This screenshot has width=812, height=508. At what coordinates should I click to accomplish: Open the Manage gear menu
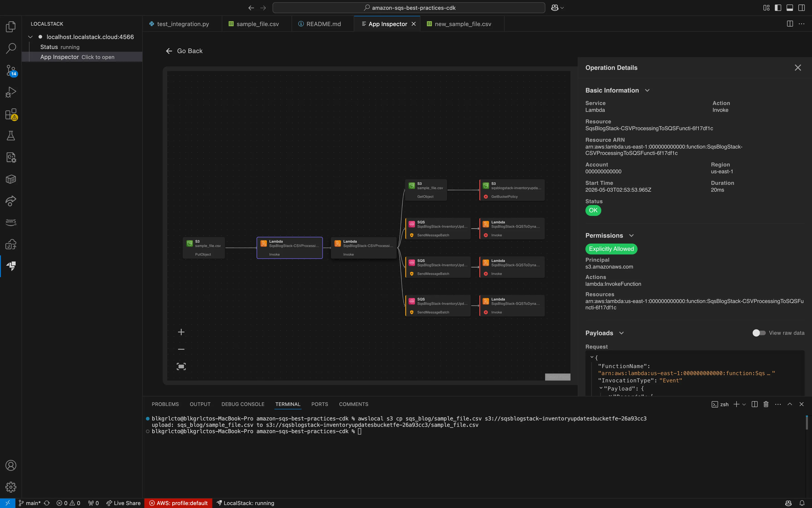click(x=11, y=487)
